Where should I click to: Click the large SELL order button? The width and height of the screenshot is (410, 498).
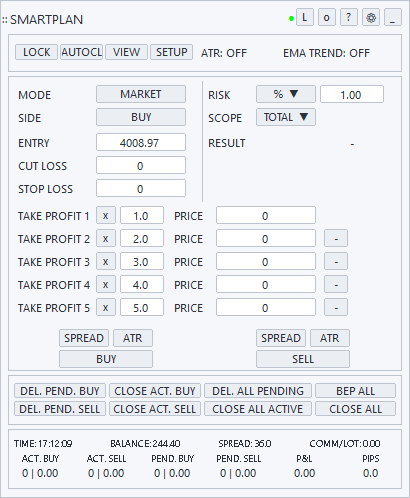pos(303,359)
